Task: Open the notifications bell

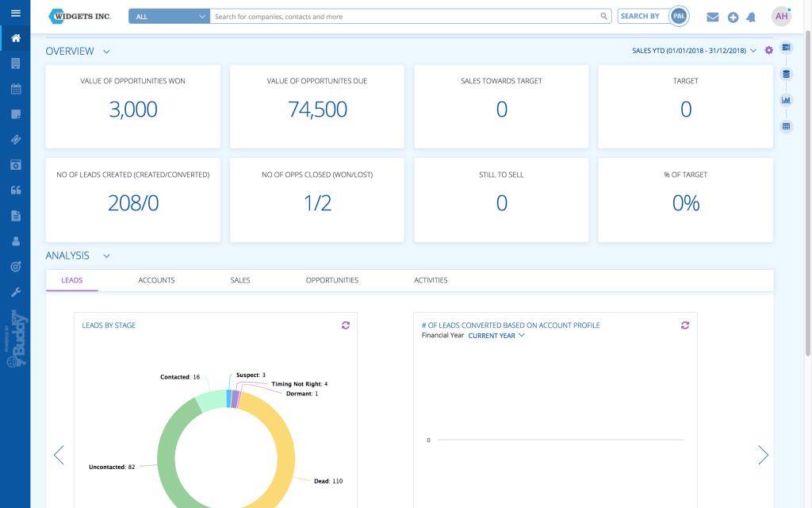Action: pos(751,17)
